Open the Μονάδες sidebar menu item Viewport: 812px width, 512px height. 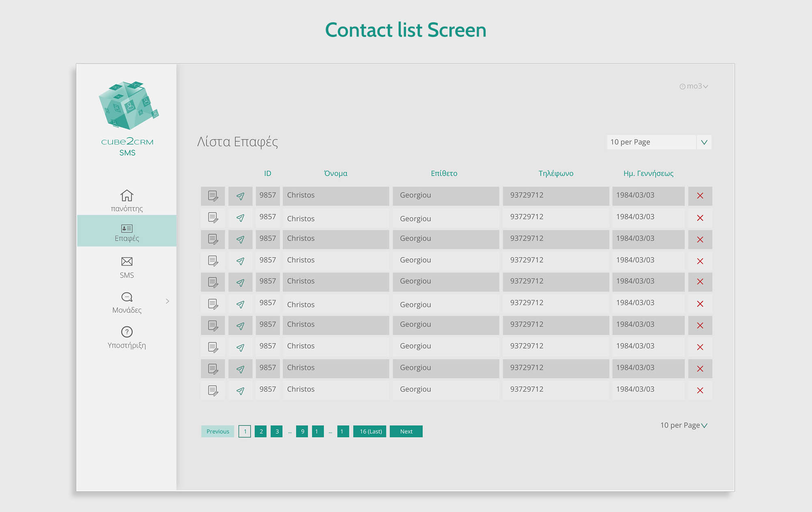[127, 303]
